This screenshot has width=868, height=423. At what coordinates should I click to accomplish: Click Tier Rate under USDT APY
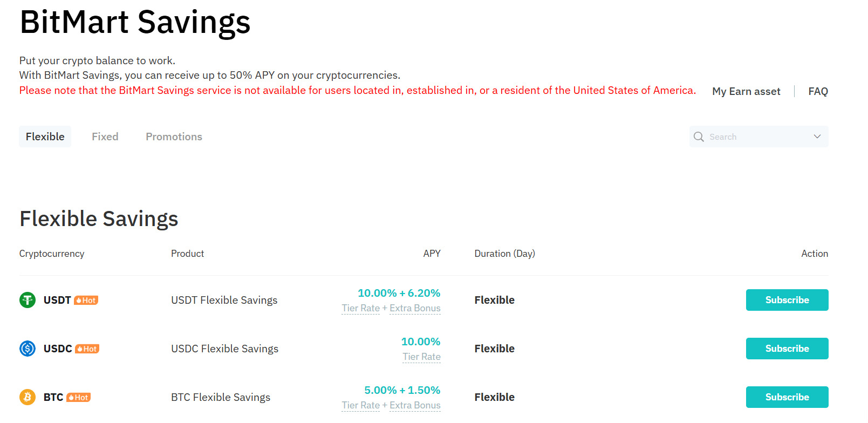(360, 308)
